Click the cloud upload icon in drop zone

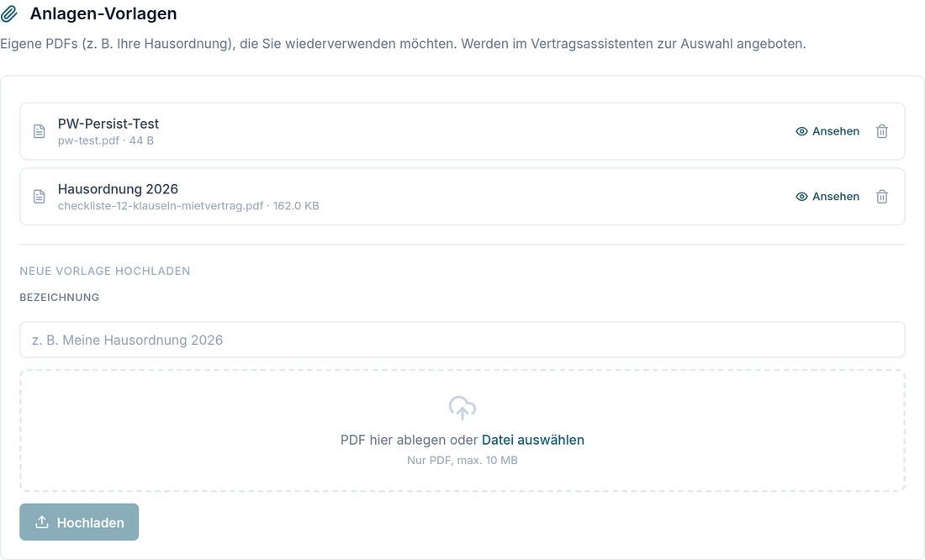click(x=462, y=408)
